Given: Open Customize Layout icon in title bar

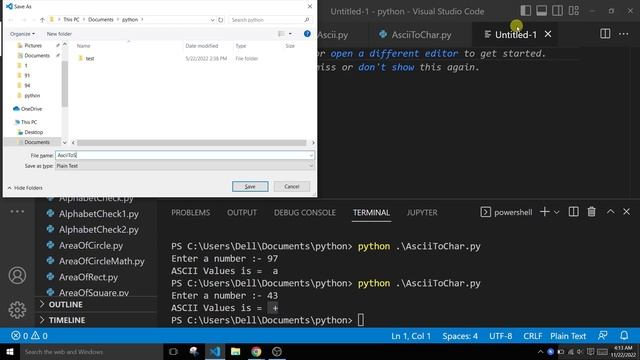Looking at the screenshot, I should point(574,11).
